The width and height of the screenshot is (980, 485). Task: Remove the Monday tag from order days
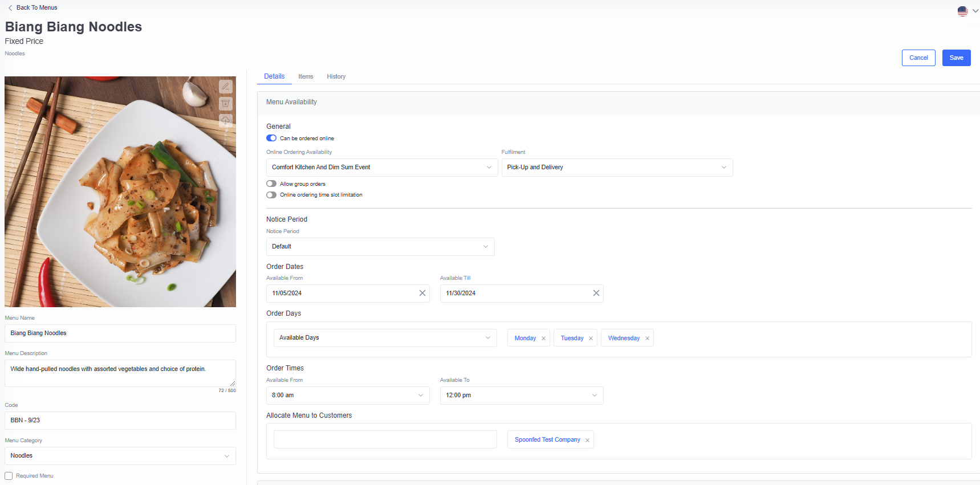543,339
